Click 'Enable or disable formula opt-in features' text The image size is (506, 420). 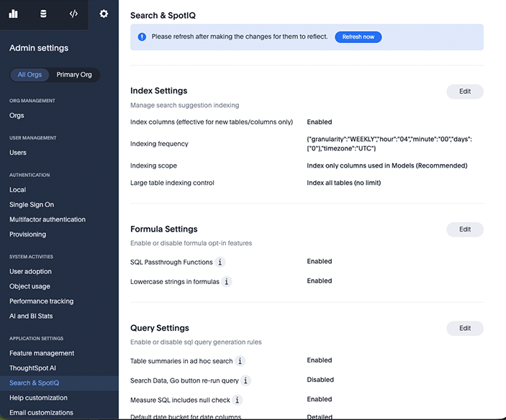point(191,243)
